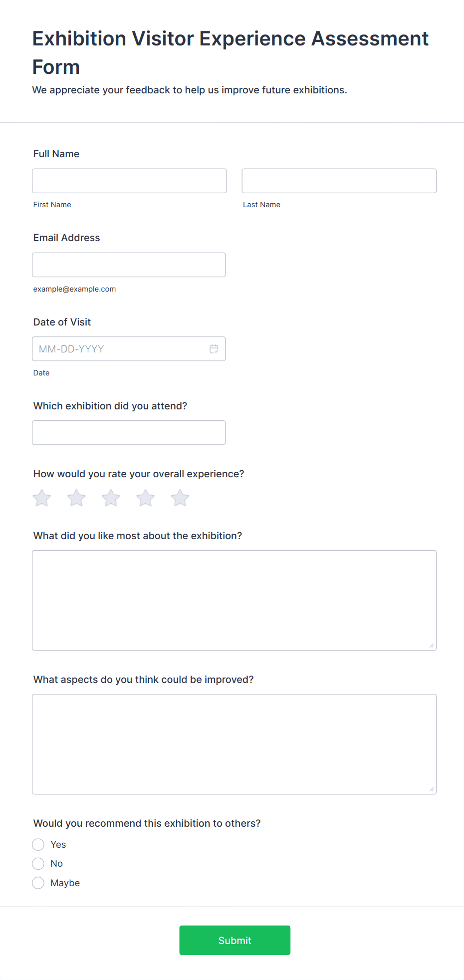The height and width of the screenshot is (980, 464).
Task: Select the second rating star
Action: (x=76, y=498)
